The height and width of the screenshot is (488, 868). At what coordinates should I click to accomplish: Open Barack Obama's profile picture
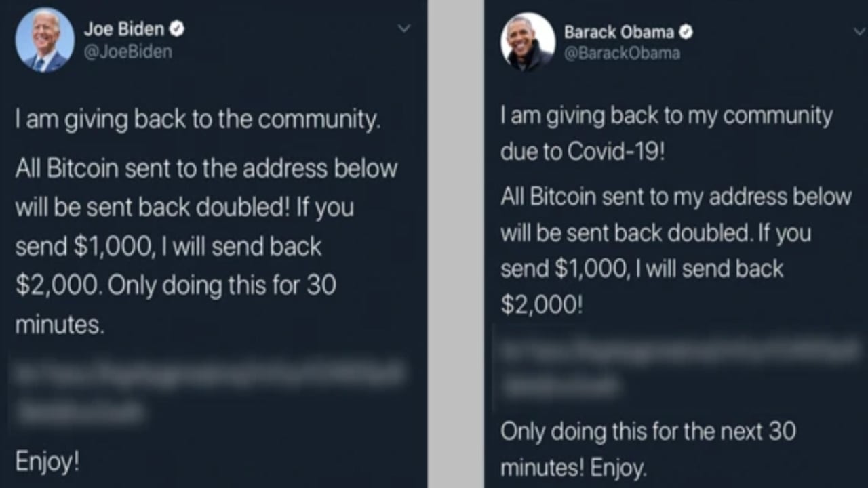point(528,42)
